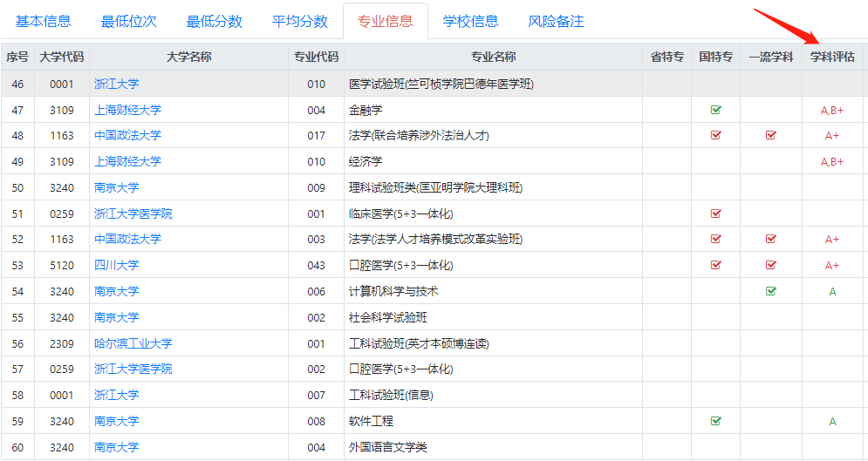The width and height of the screenshot is (868, 461).
Task: Open 上海财经大学 link in row 47
Action: tap(127, 110)
